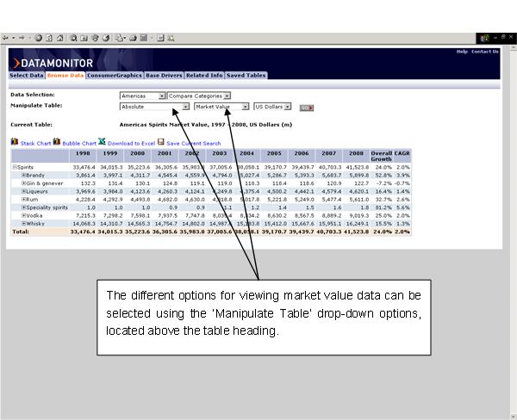Click the Stack Chart icon
The image size is (517, 420).
point(15,142)
